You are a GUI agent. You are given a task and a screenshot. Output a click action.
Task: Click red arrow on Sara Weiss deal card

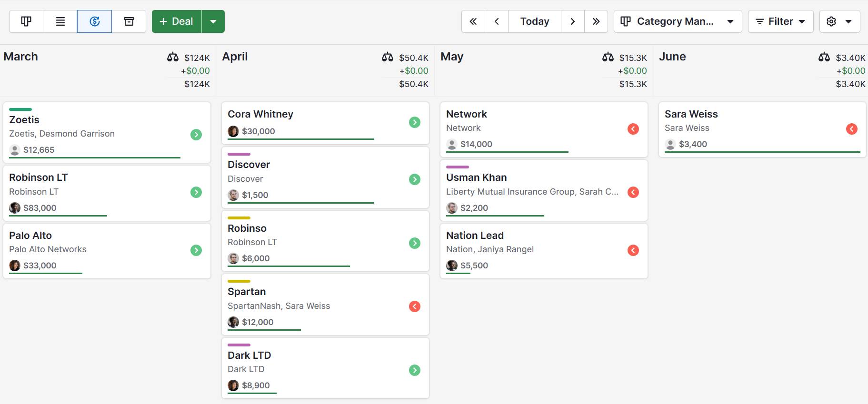852,129
